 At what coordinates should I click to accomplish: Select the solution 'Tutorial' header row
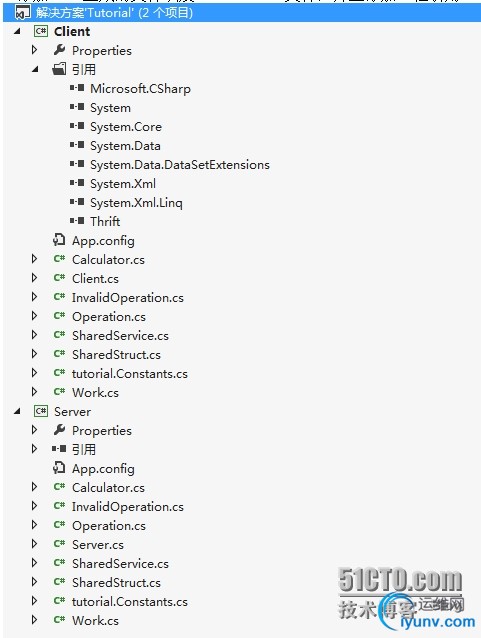[242, 13]
